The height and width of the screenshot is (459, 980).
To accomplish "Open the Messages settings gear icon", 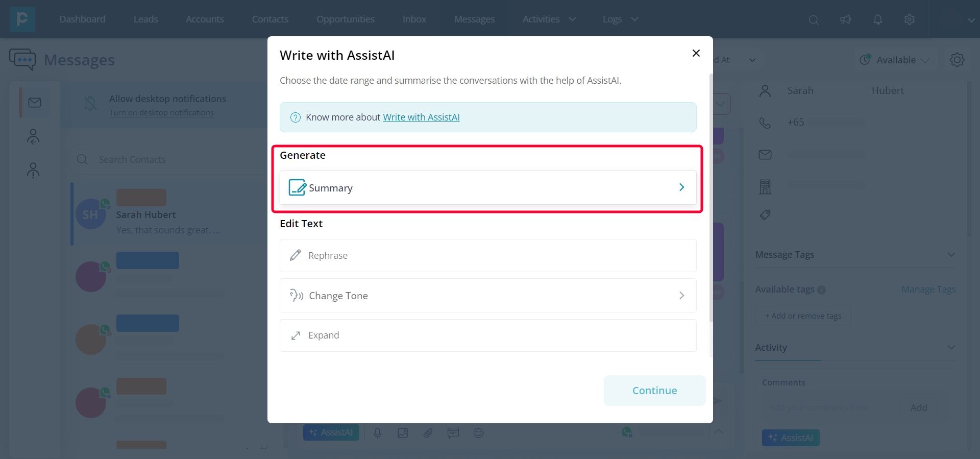I will [x=957, y=60].
